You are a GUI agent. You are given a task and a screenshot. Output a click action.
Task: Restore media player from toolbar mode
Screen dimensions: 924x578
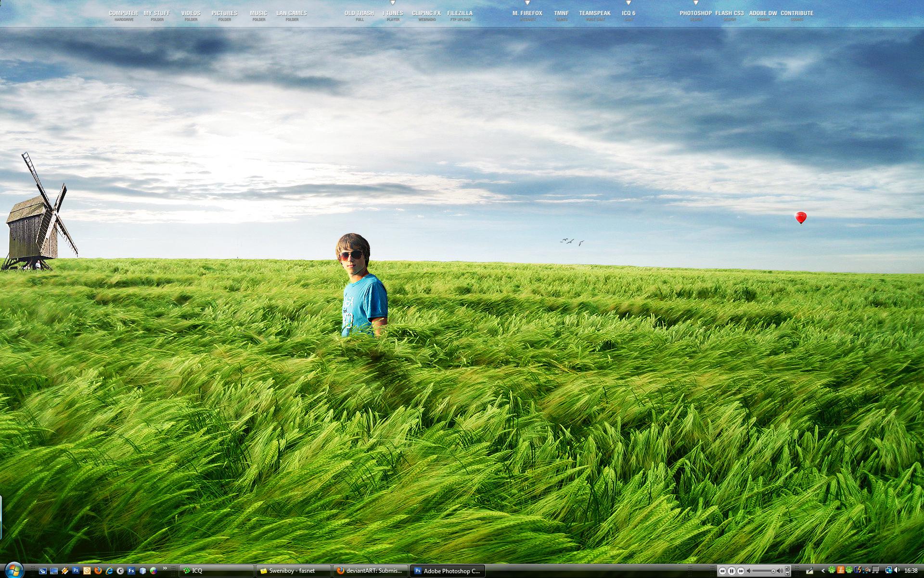(x=787, y=568)
